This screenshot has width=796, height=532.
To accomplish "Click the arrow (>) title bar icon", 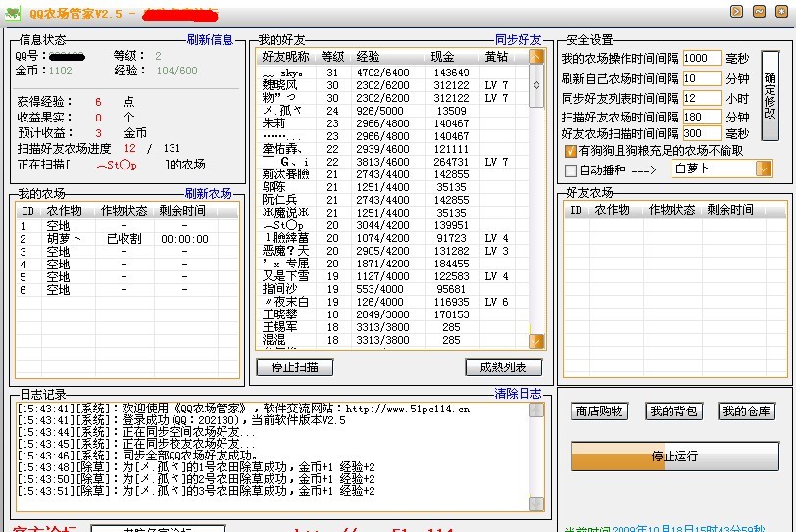I will pyautogui.click(x=736, y=11).
